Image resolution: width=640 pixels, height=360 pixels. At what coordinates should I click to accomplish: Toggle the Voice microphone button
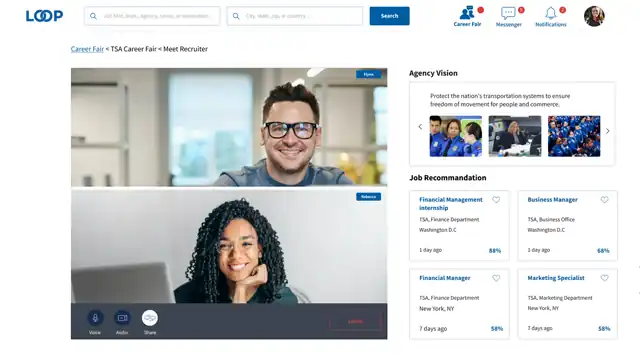click(x=95, y=318)
